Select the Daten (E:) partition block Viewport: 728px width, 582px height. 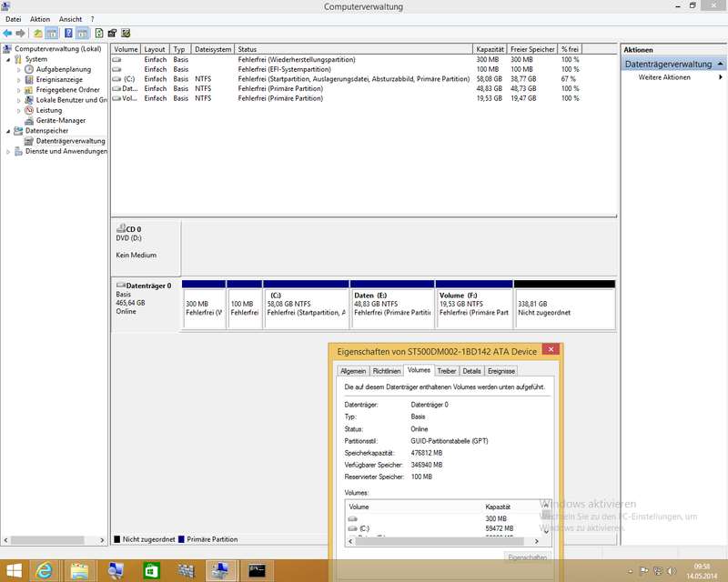[x=392, y=305]
